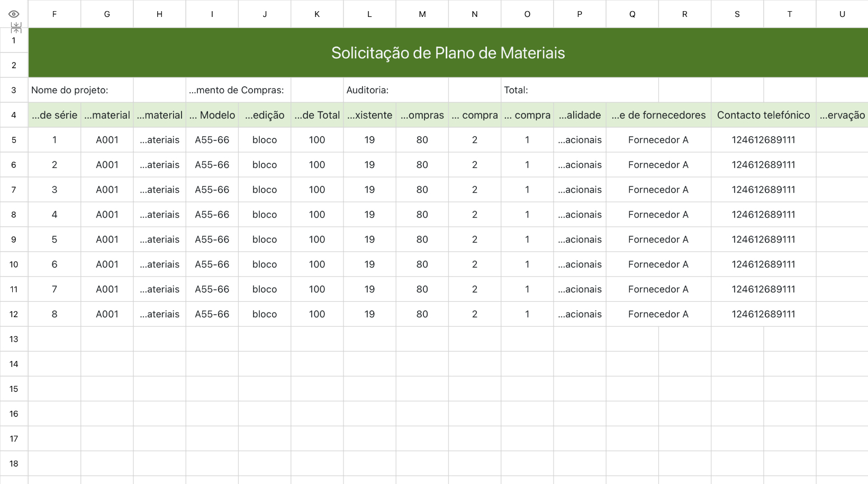Image resolution: width=868 pixels, height=484 pixels.
Task: Toggle the eye visibility icon
Action: point(14,14)
